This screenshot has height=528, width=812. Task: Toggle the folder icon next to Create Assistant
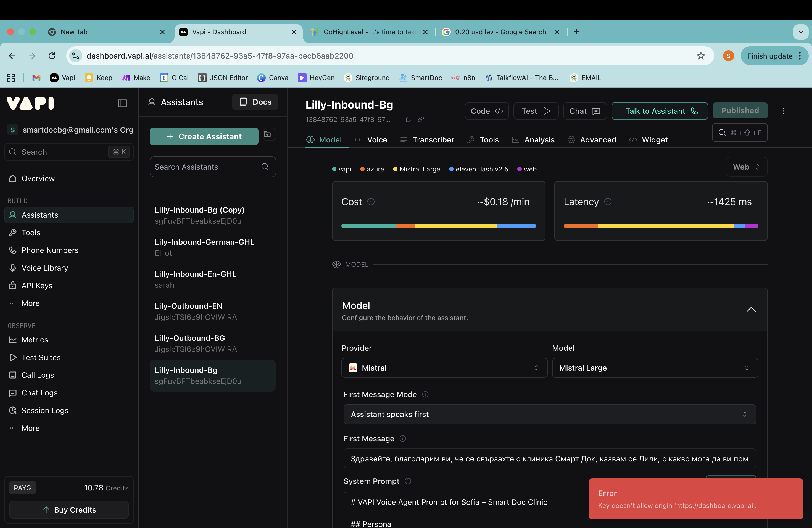click(x=268, y=134)
